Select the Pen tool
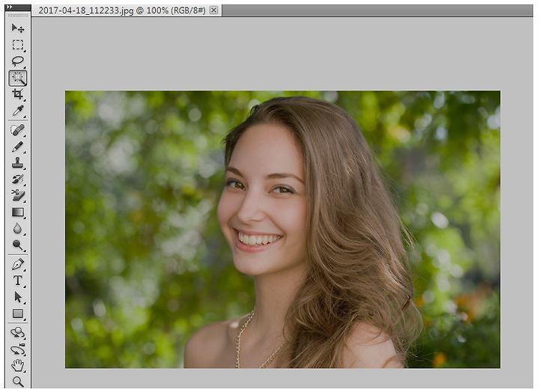This screenshot has height=392, width=539. [17, 264]
